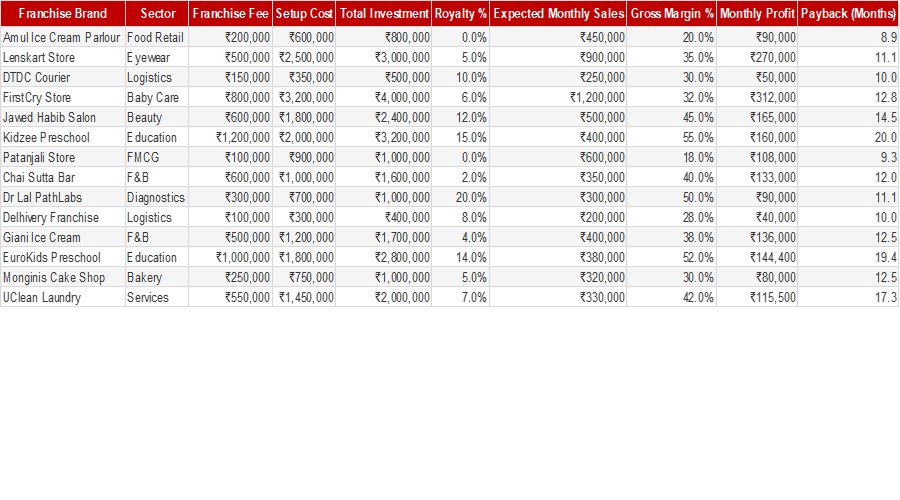Click Patanjali's 18.0% gross margin

(672, 157)
